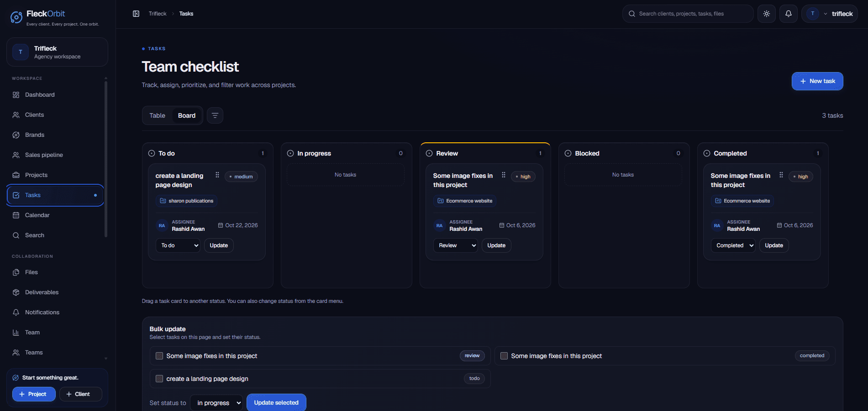The image size is (868, 411).
Task: Open the 'Completed' status dropdown on card
Action: 733,245
